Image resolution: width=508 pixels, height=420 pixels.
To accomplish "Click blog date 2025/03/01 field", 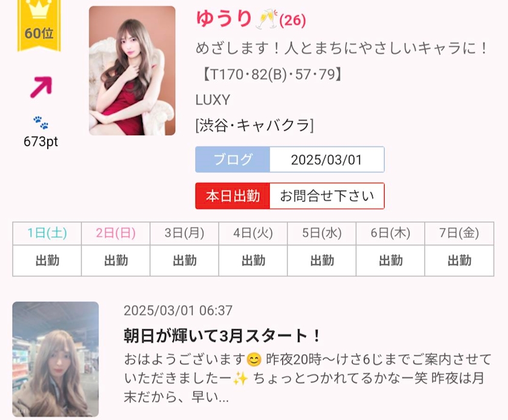I will tap(327, 160).
